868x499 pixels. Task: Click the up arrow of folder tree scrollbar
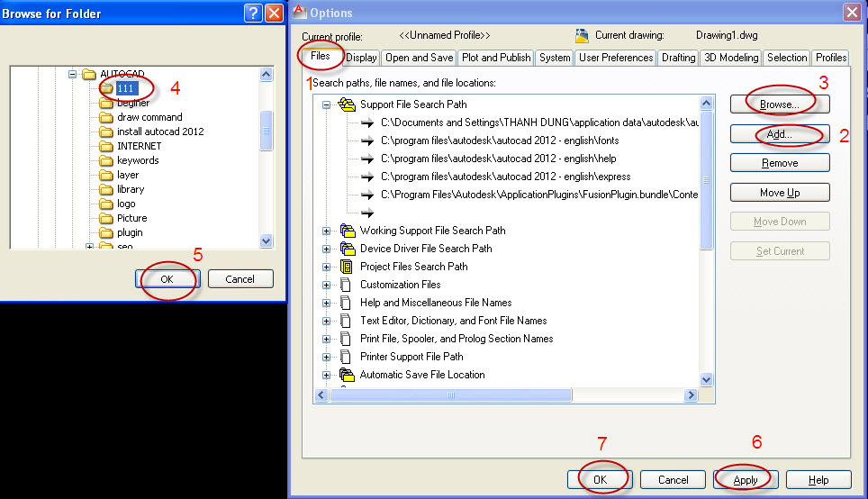[x=267, y=74]
